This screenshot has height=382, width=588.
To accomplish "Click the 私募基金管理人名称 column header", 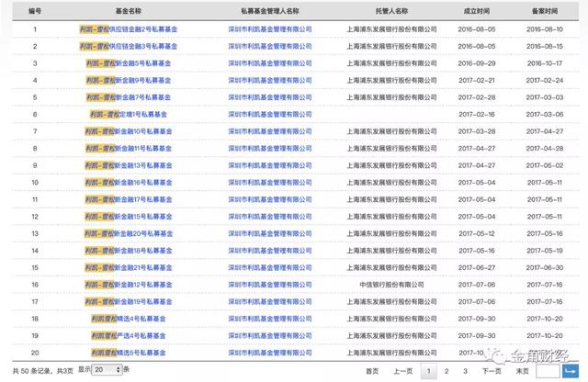I will click(x=270, y=11).
